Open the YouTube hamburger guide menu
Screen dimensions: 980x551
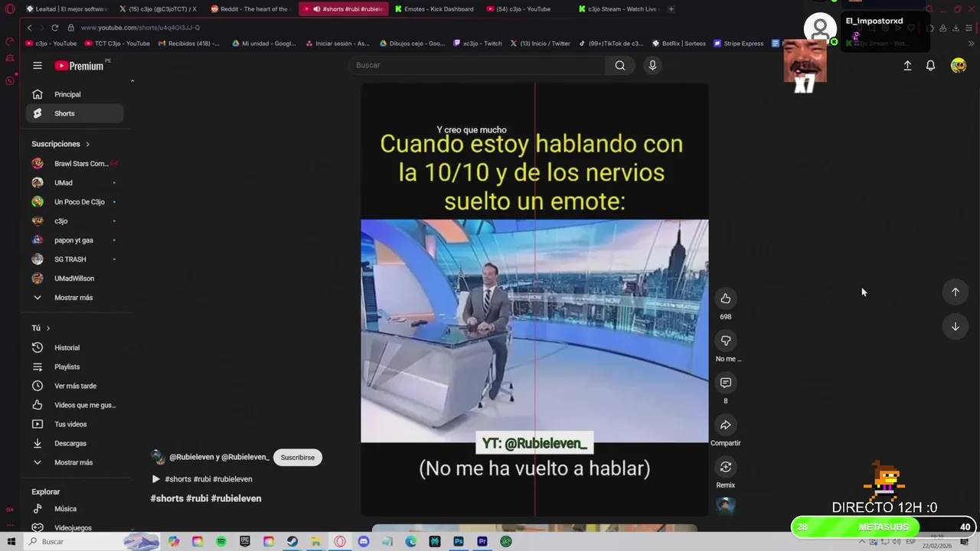38,66
